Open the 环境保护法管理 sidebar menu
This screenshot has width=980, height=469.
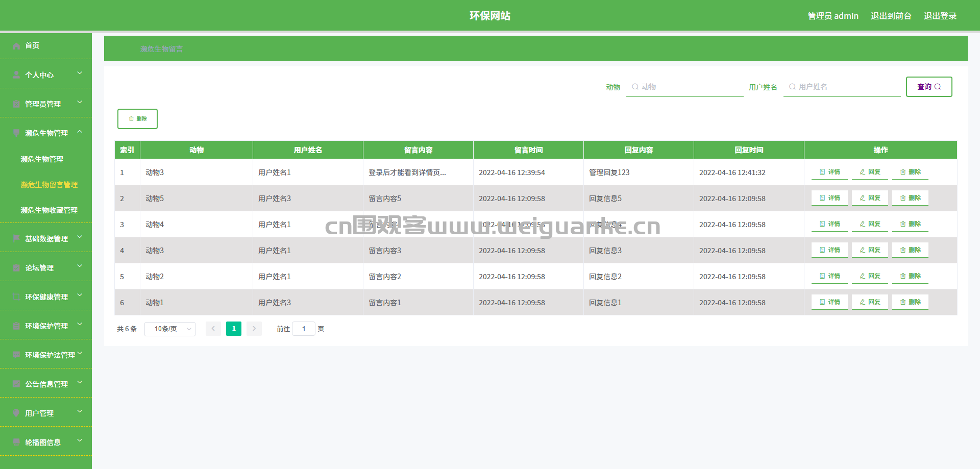click(46, 355)
